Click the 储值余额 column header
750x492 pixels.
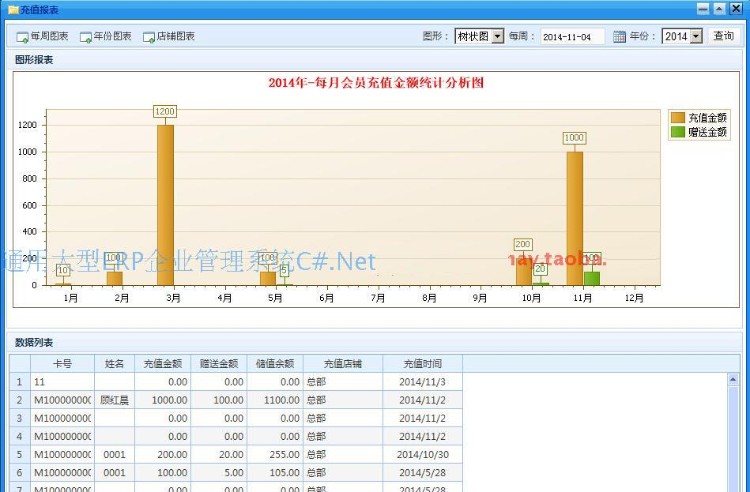pos(275,364)
